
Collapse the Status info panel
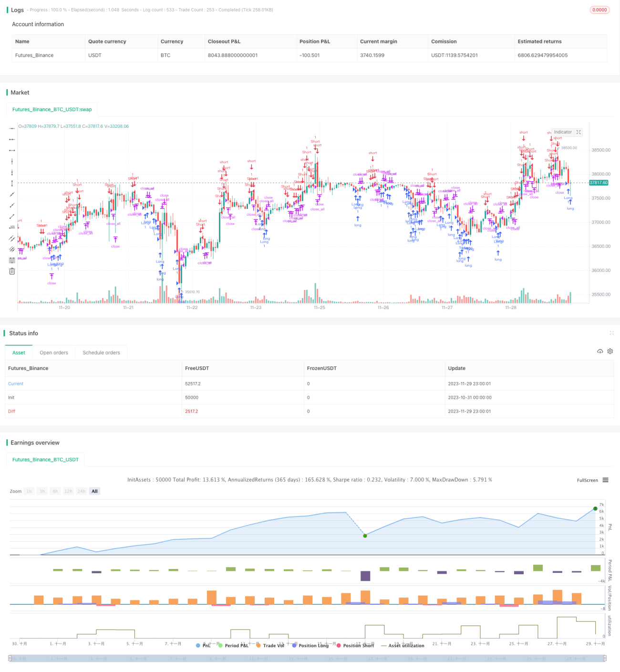pos(611,333)
